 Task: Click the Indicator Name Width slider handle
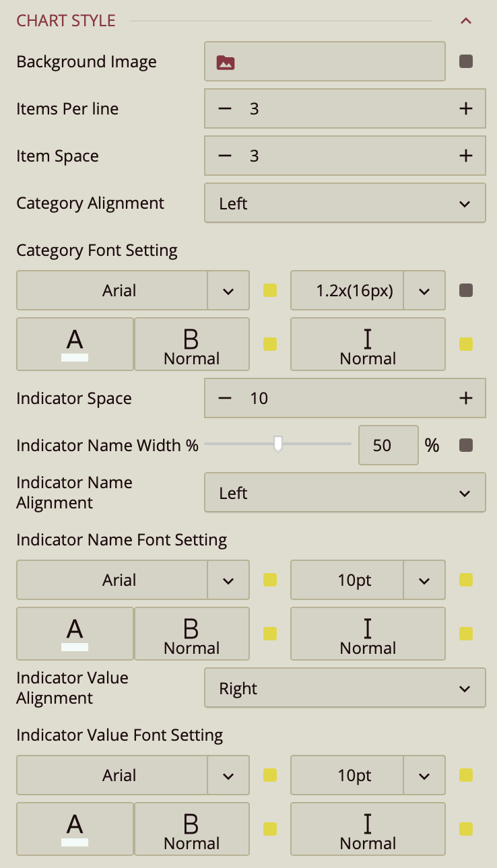point(277,444)
